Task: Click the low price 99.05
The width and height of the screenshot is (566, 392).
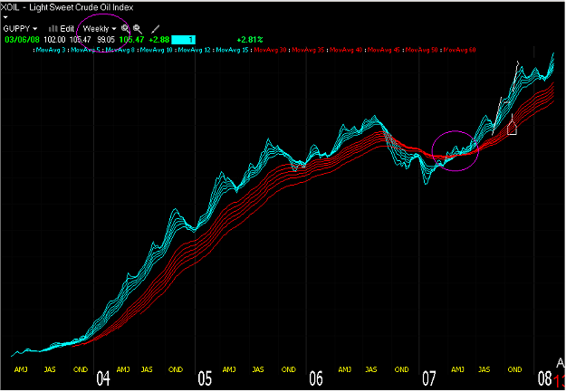Action: (106, 40)
